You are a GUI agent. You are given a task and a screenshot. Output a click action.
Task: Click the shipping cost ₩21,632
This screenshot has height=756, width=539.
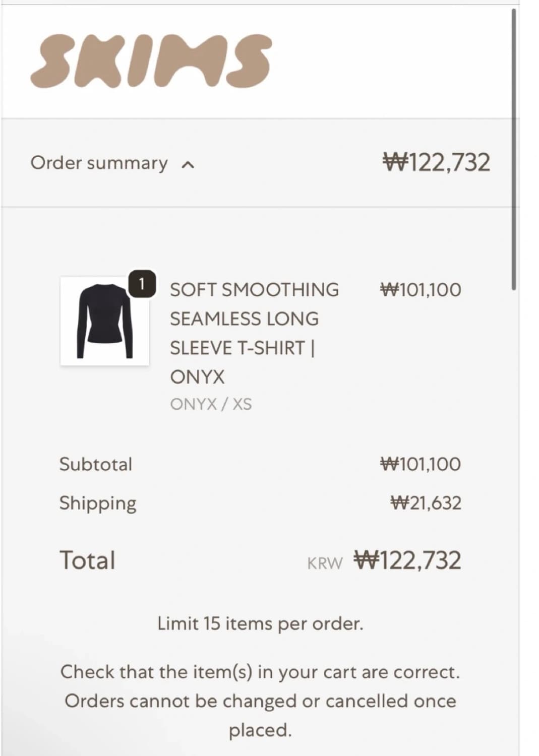pos(426,503)
